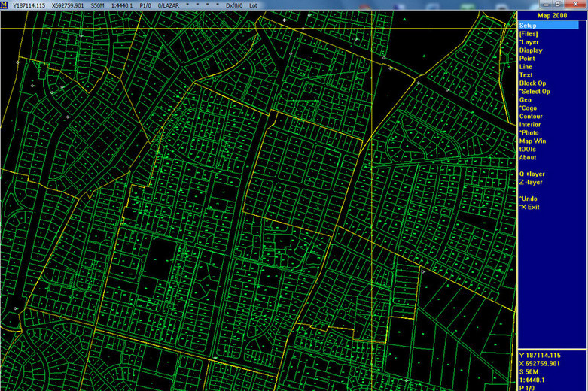Open the Text menu item
The image size is (588, 391).
pyautogui.click(x=526, y=75)
